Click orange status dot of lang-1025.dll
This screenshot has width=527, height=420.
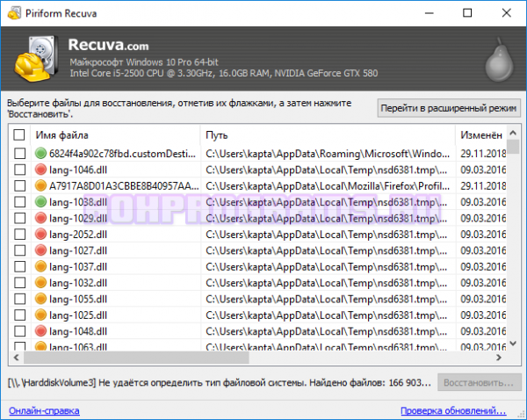coord(40,315)
